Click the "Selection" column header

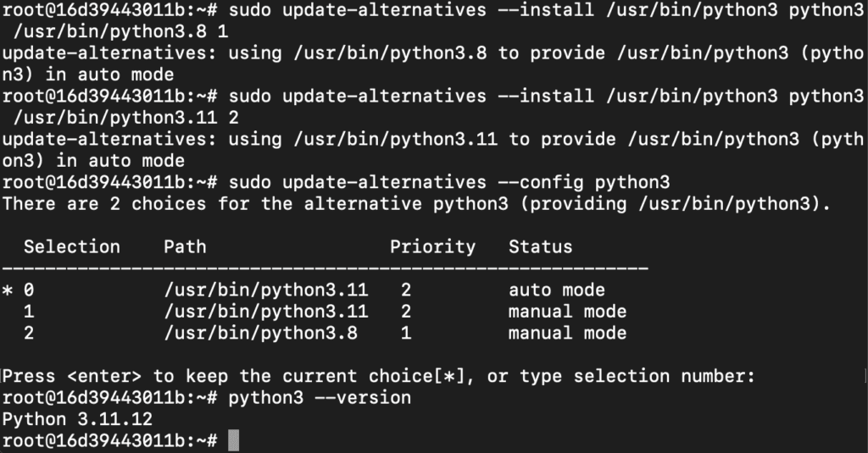tap(71, 247)
